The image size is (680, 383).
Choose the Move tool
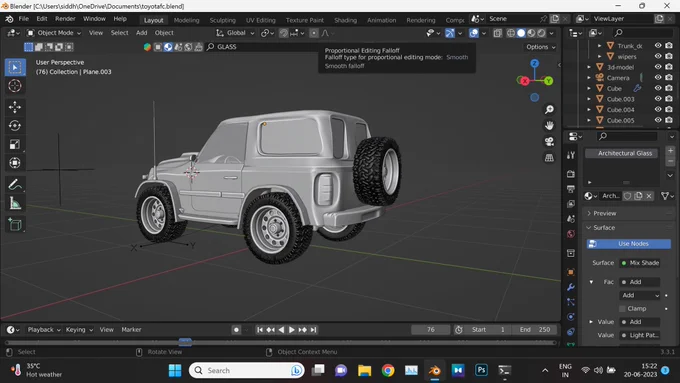click(x=15, y=107)
